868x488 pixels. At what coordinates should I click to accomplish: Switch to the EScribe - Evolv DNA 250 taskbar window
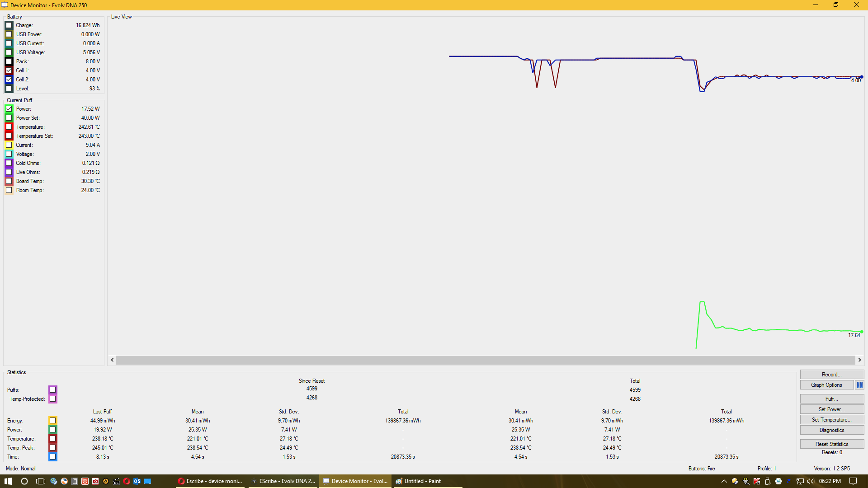[x=283, y=481]
